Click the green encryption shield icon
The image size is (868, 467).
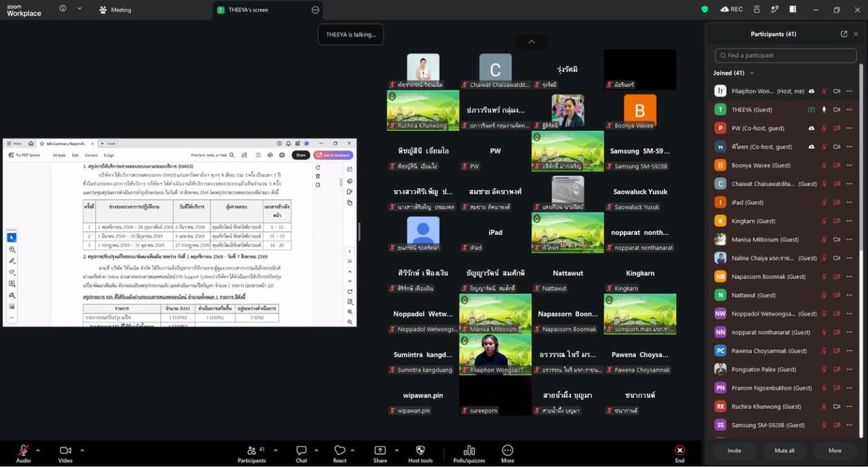point(705,10)
